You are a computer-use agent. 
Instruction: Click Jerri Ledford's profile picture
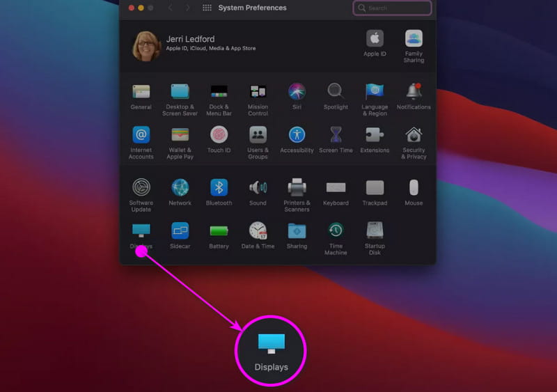click(x=146, y=46)
